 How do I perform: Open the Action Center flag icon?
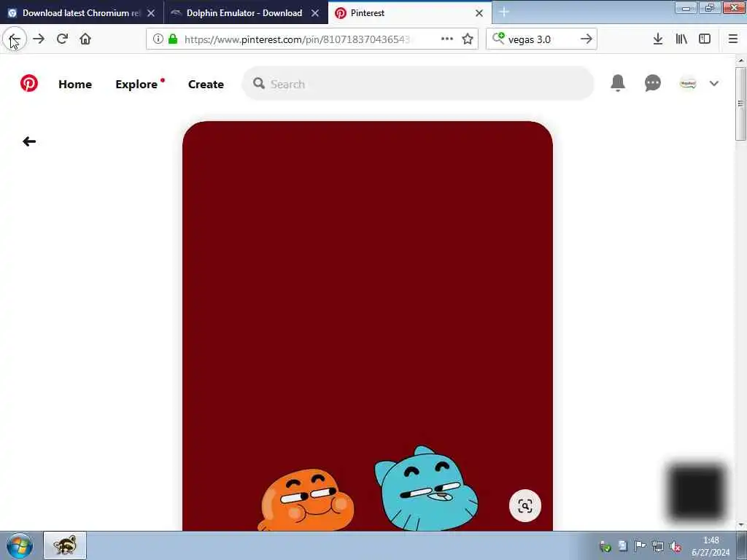click(x=640, y=546)
